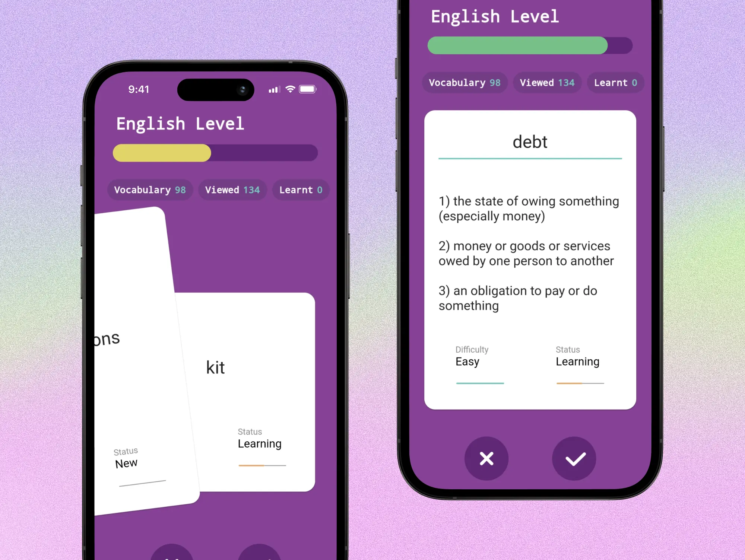View the Viewed count badge

click(232, 190)
